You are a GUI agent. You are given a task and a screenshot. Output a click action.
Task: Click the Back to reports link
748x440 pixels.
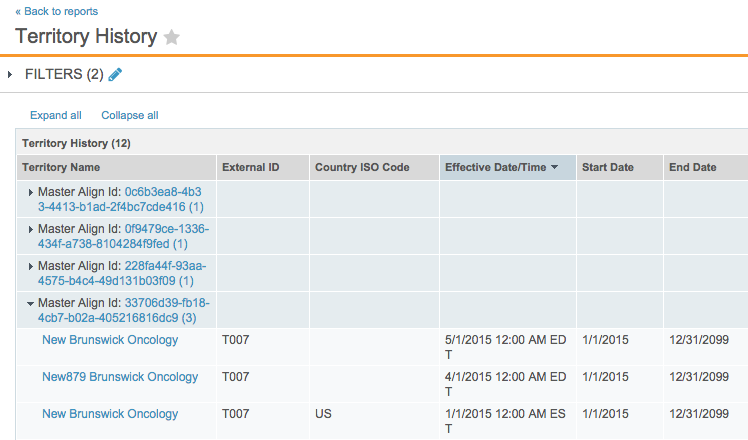tap(57, 11)
